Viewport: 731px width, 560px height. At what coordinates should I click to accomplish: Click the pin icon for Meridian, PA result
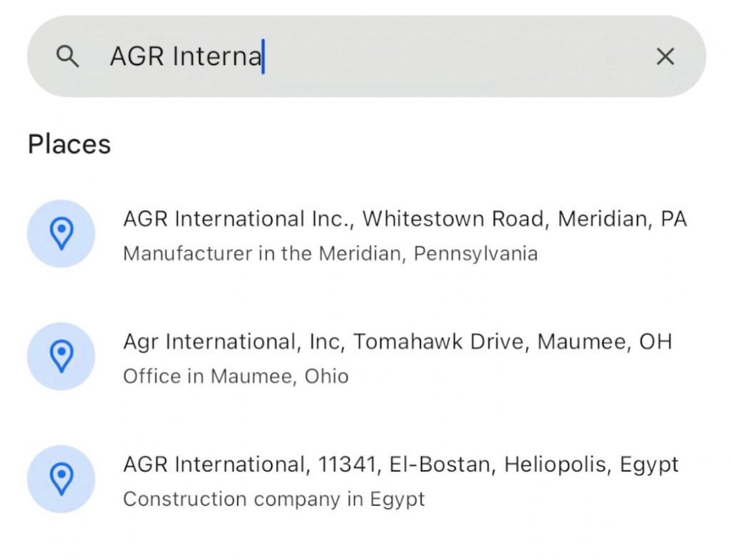coord(61,233)
